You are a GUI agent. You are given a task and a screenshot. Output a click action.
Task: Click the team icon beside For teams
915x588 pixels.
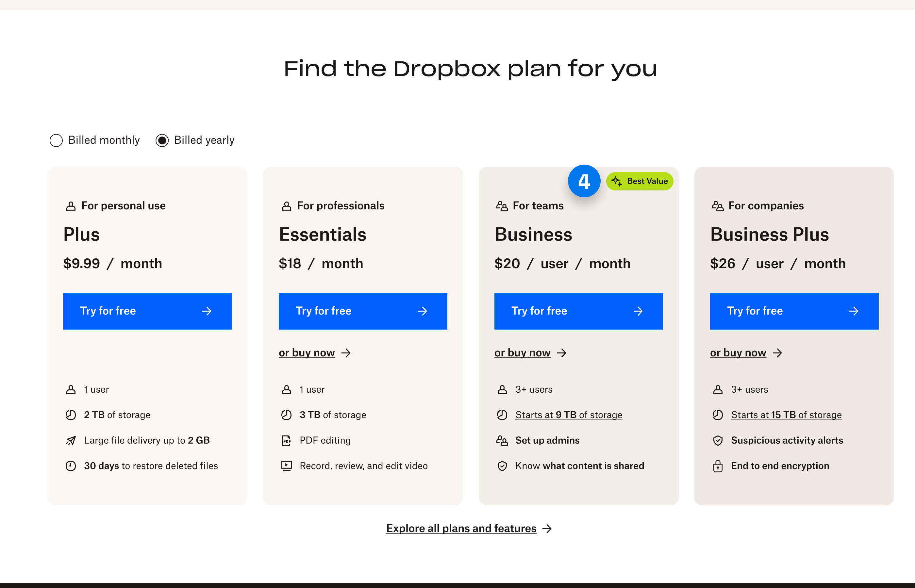pos(502,206)
